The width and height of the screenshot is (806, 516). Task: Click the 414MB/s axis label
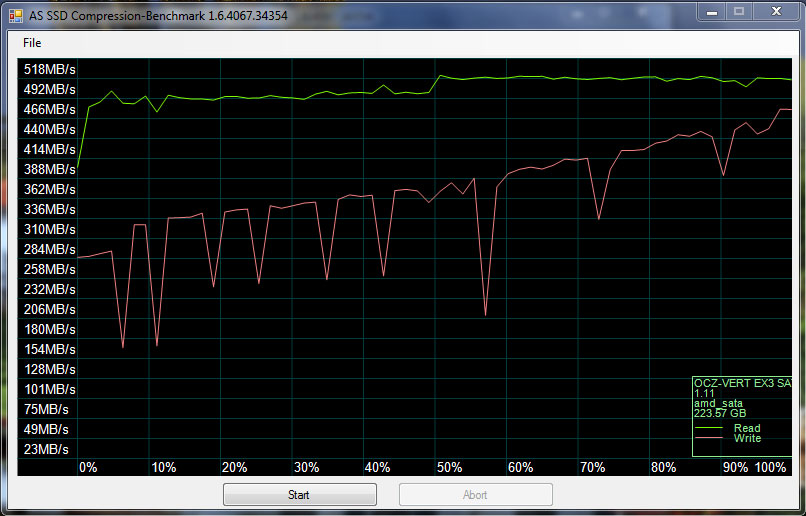tap(50, 150)
